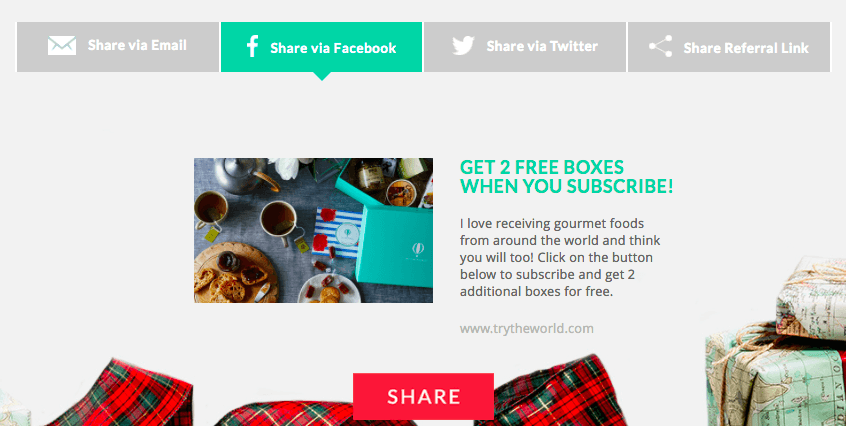Open the Share via Twitter tab
This screenshot has height=426, width=846.
(525, 47)
